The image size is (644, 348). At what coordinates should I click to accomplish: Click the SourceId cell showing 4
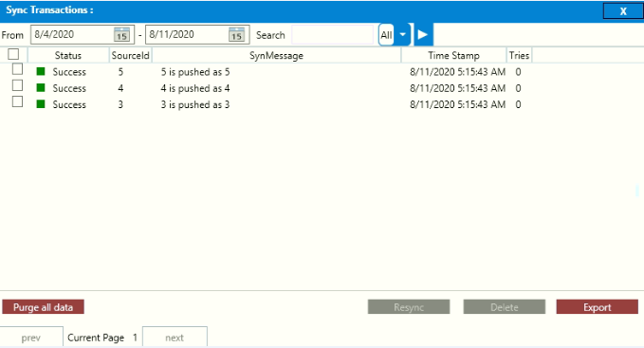pos(120,88)
